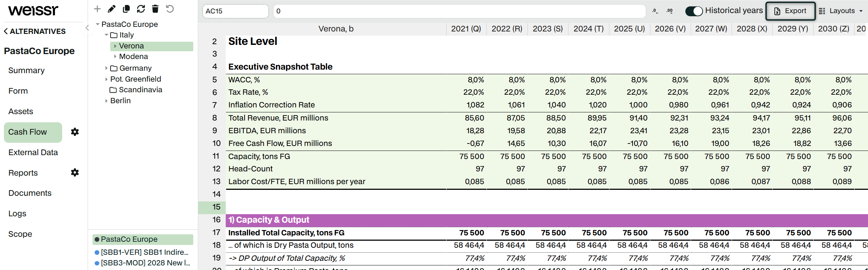868x270 pixels.
Task: Expand the Verona node arrow
Action: pos(115,46)
